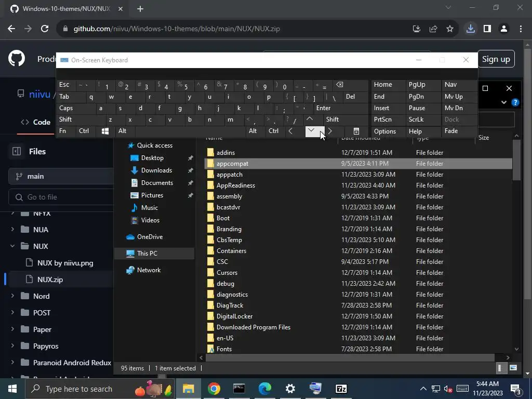
Task: Open Chrome downloads icon in toolbar
Action: (x=470, y=29)
